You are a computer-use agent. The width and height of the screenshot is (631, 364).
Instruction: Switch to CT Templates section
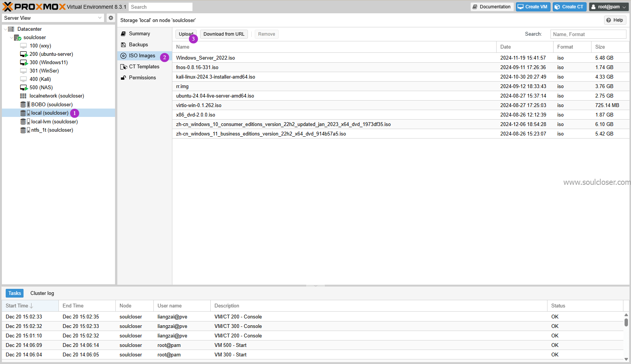coord(145,67)
